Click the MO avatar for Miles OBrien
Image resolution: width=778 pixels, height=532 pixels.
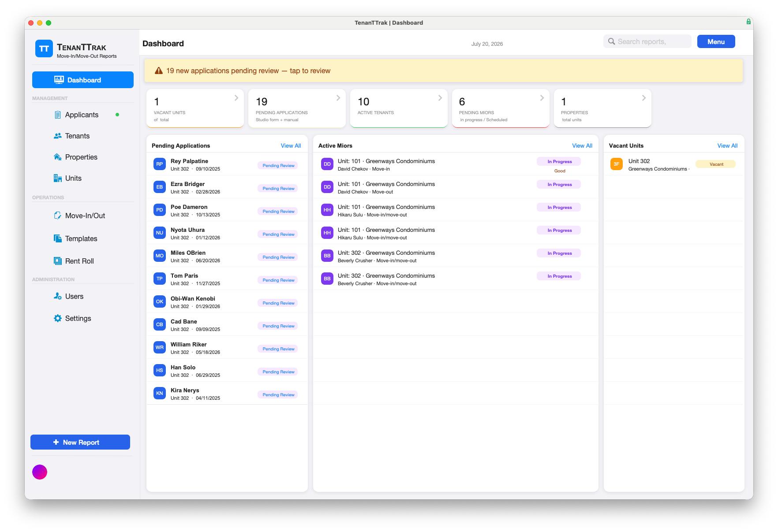click(160, 256)
